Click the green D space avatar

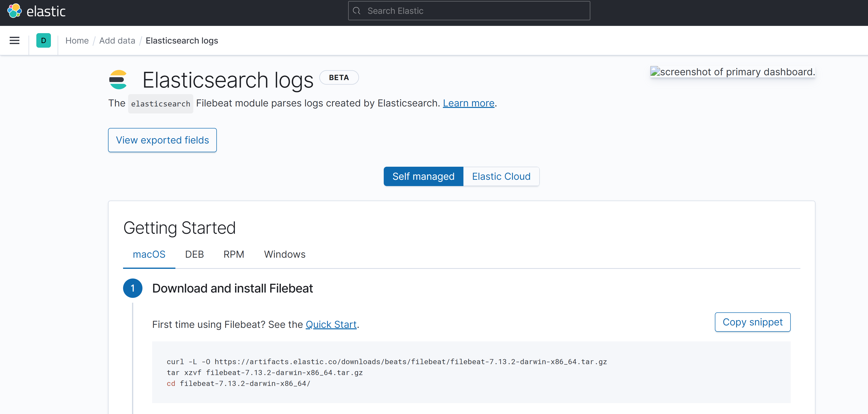pos(43,41)
